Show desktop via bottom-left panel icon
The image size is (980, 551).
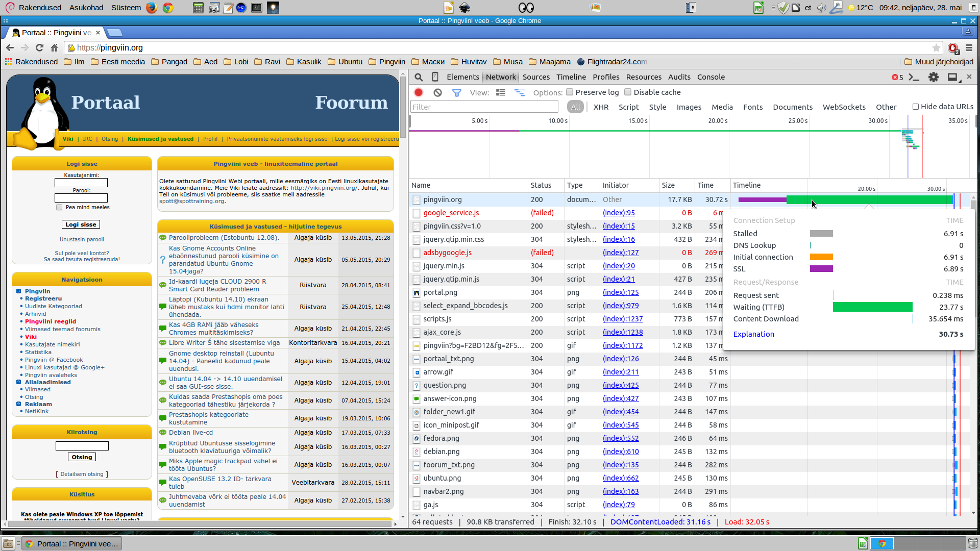tap(8, 544)
